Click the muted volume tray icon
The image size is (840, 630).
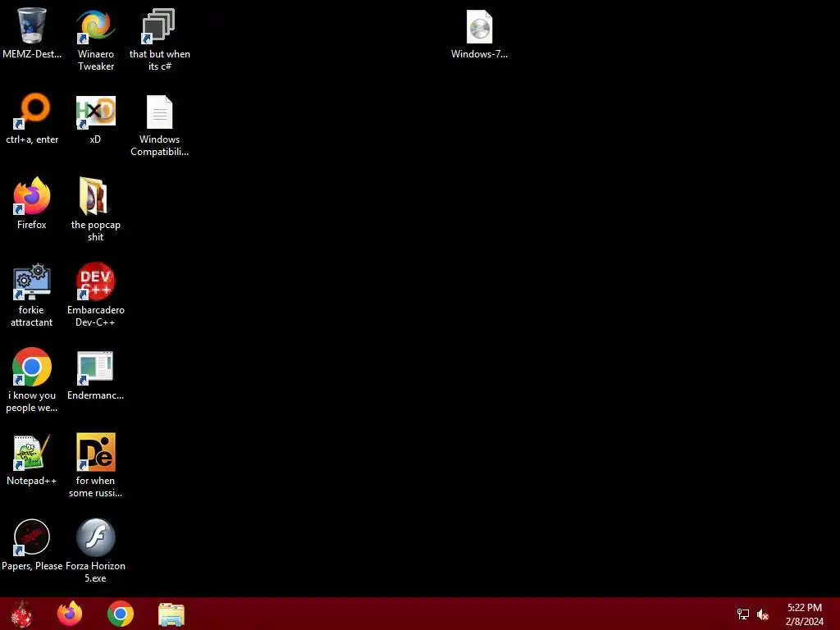tap(763, 614)
